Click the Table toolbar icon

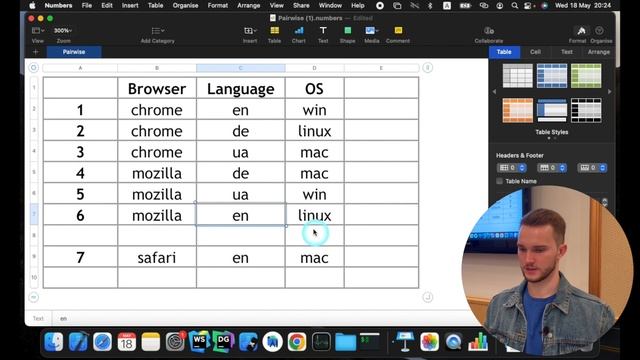click(274, 31)
